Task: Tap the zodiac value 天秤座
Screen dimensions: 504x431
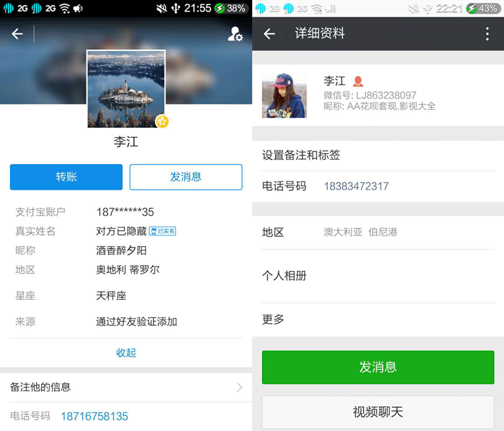Action: tap(111, 296)
